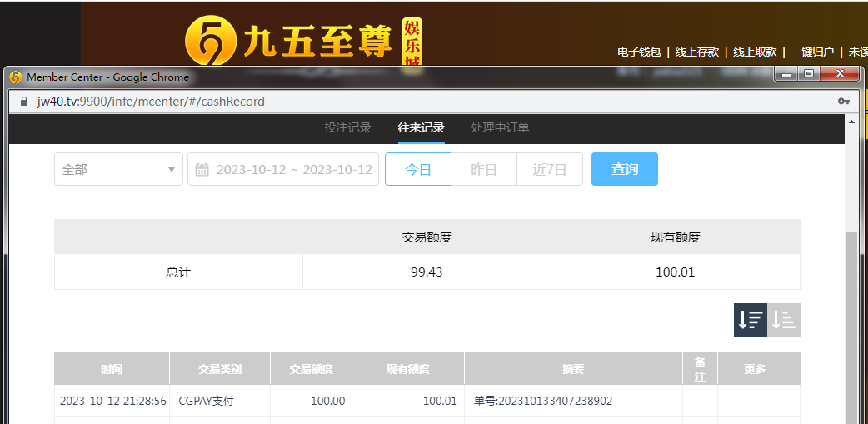The image size is (868, 424).
Task: Click the 现有额度 header in summary table
Action: pyautogui.click(x=676, y=237)
